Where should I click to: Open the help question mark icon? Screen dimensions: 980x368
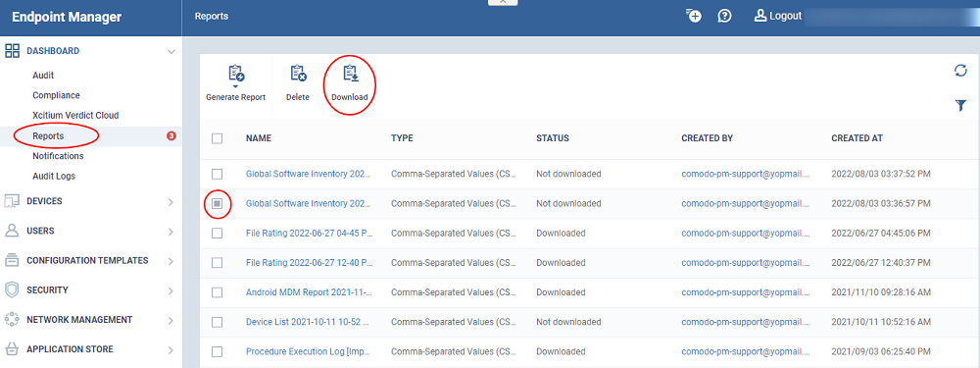click(724, 17)
